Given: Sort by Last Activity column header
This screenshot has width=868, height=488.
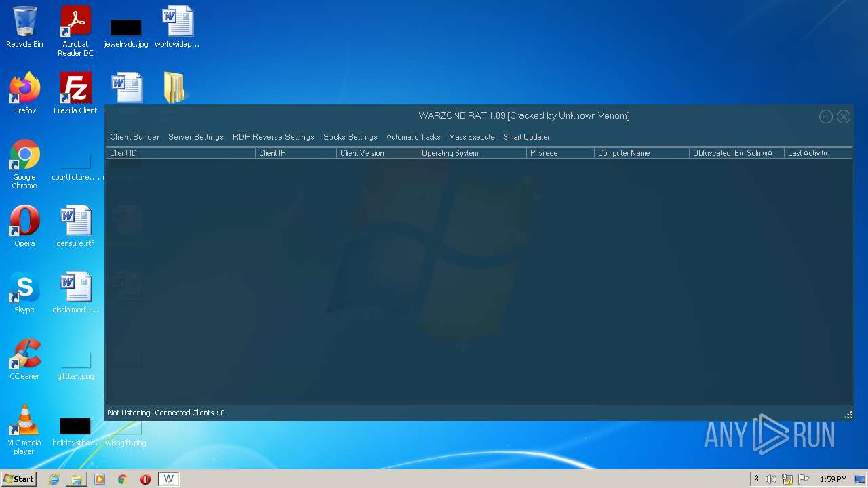Looking at the screenshot, I should tap(818, 153).
